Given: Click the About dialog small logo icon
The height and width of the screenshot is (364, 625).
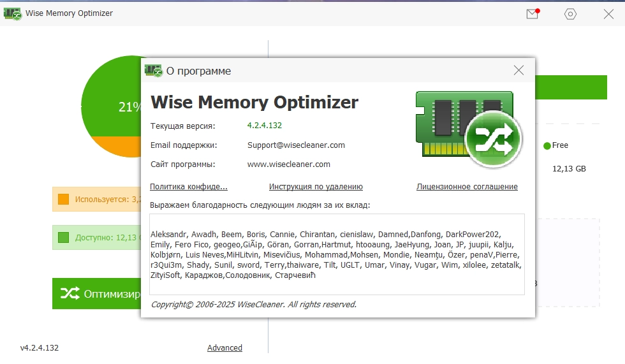Looking at the screenshot, I should tap(154, 71).
